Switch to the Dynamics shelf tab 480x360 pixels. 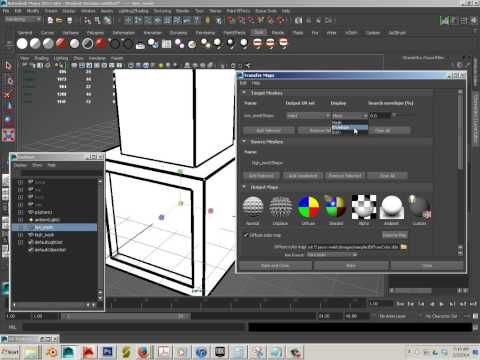(x=178, y=33)
